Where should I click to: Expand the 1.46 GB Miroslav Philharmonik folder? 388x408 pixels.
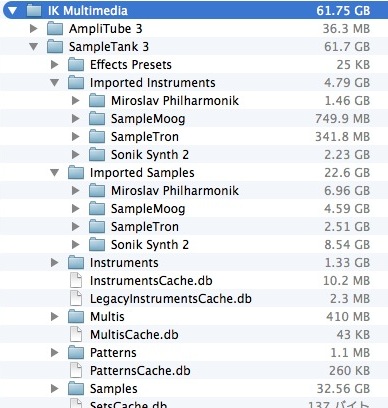pyautogui.click(x=76, y=101)
